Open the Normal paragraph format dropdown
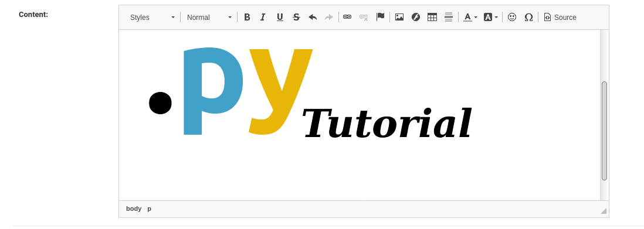This screenshot has height=229, width=644. coord(209,17)
